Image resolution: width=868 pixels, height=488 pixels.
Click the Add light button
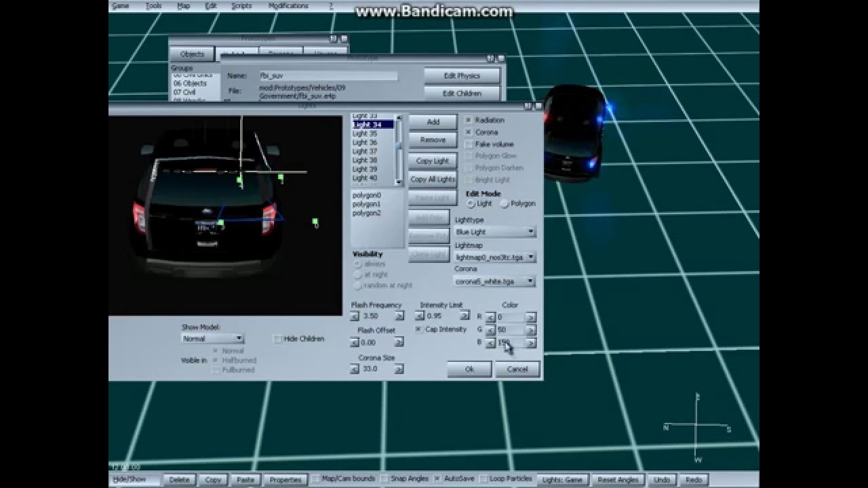click(433, 122)
